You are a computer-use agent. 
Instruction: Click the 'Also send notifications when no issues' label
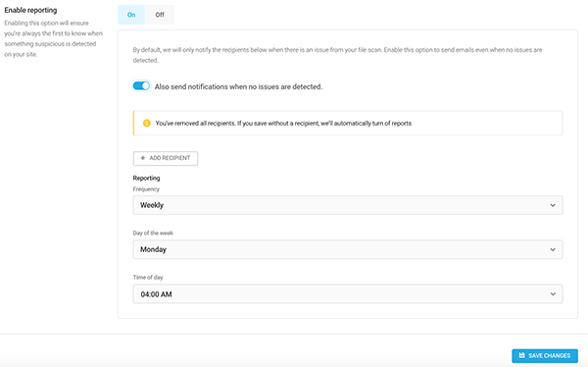point(238,86)
